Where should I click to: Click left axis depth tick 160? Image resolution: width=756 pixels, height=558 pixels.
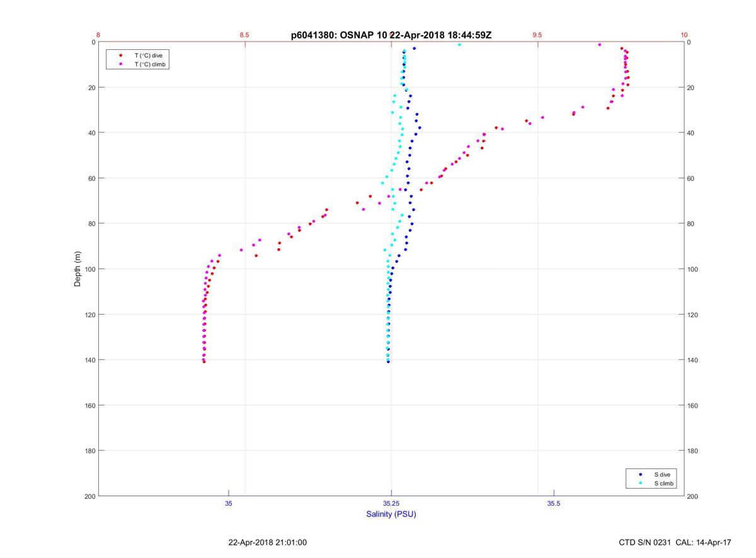pos(89,405)
